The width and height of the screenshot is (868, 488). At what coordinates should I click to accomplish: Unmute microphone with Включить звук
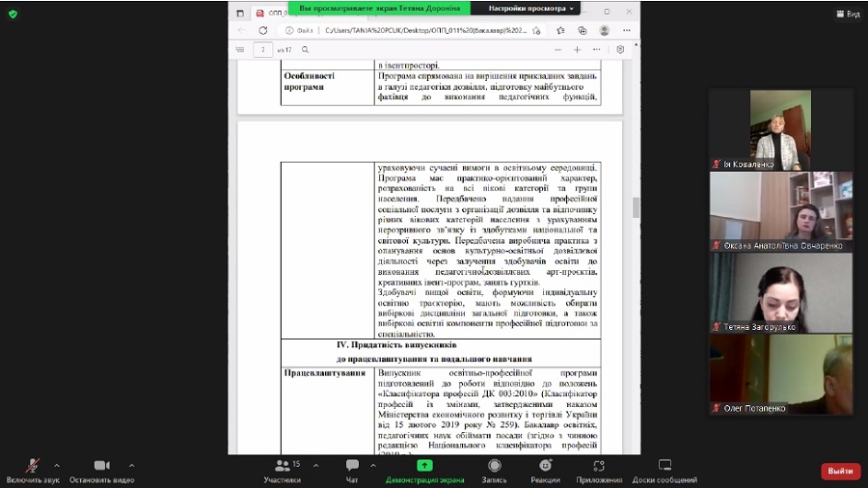click(33, 470)
